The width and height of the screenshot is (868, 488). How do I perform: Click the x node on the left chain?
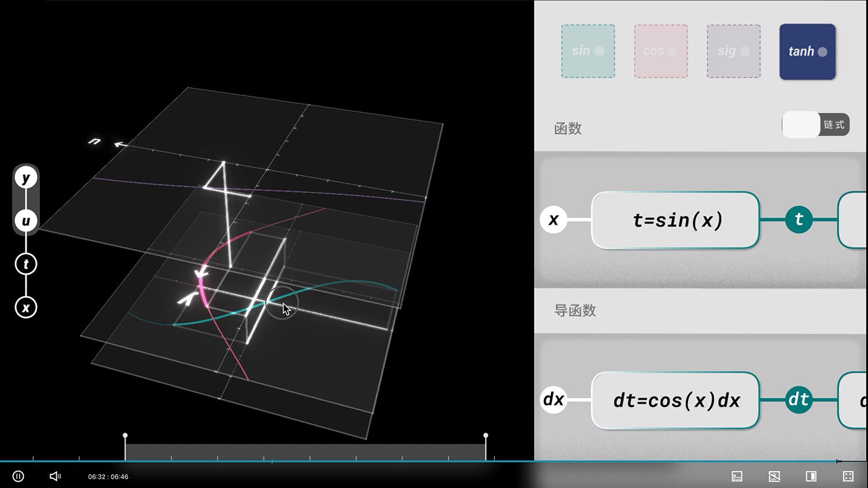26,308
